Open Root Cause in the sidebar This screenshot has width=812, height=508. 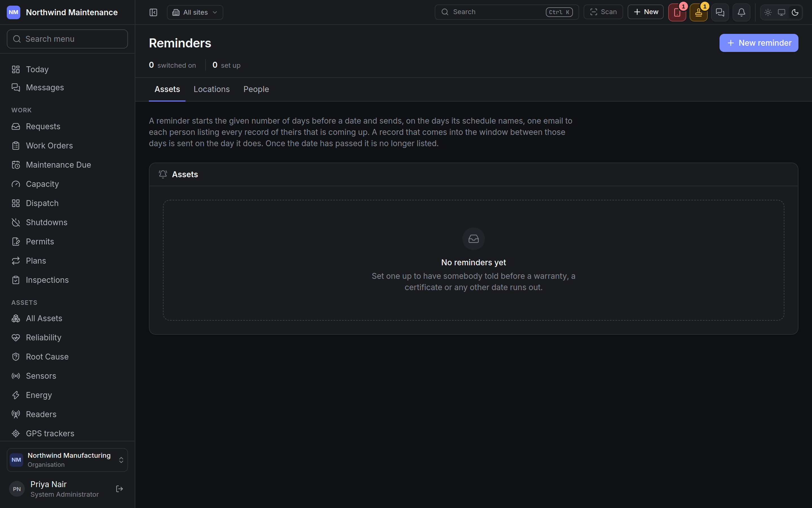67,356
